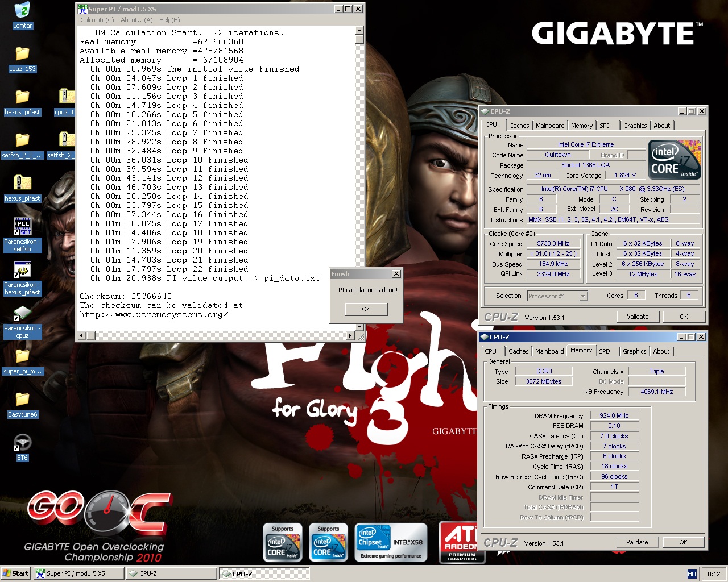Click OK in lower CPU-Z window
This screenshot has width=728, height=582.
click(x=683, y=542)
